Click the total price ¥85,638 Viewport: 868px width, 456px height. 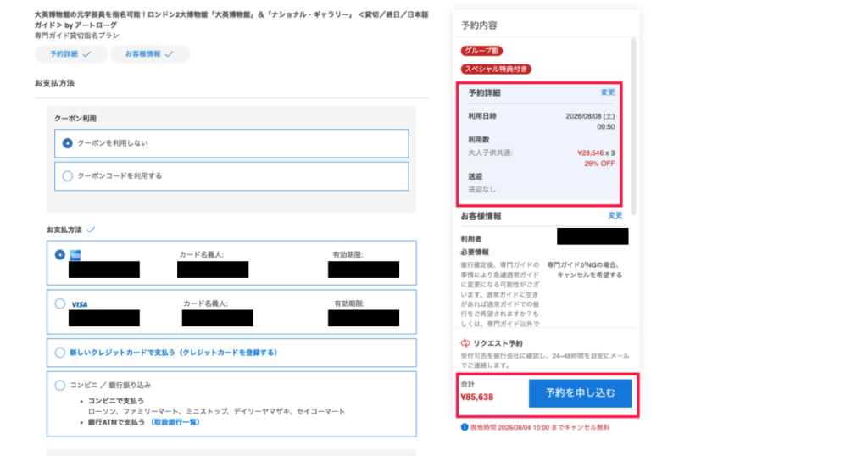tap(476, 397)
